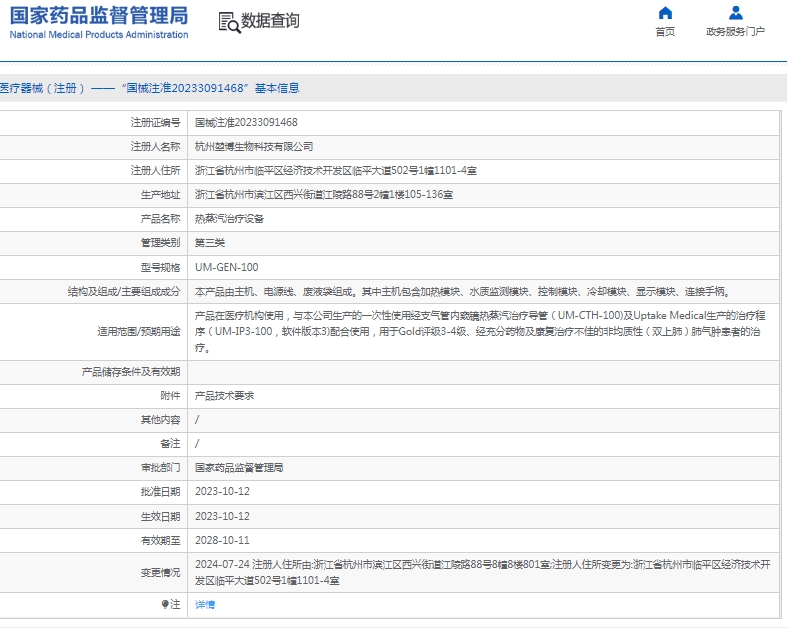Click the 注册人住所 row label
This screenshot has height=637, width=787.
155,171
